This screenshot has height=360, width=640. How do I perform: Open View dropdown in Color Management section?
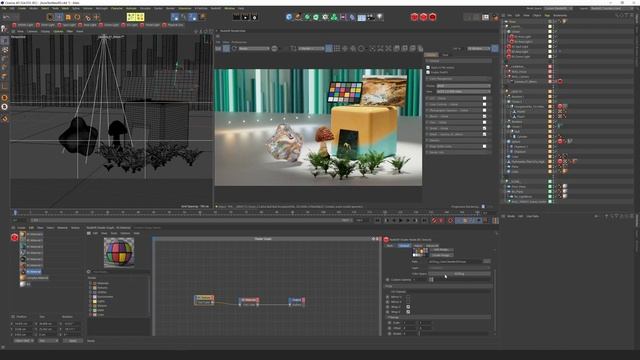point(463,91)
